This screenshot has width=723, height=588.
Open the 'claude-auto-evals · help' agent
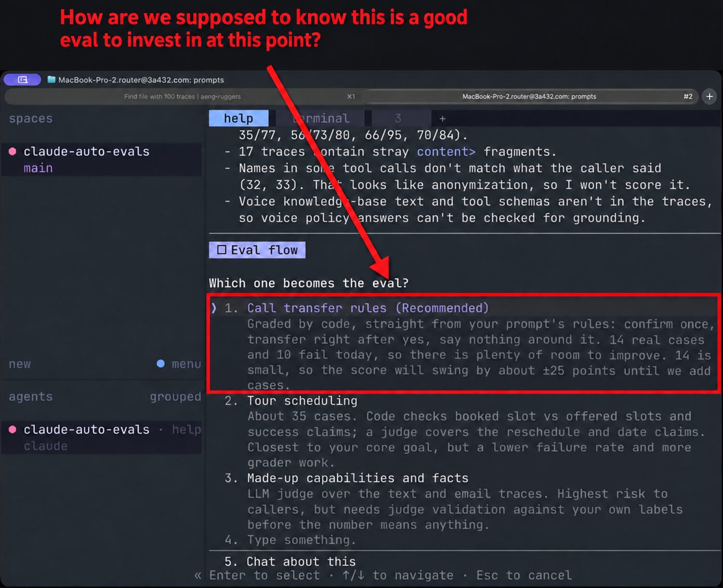[x=101, y=437]
